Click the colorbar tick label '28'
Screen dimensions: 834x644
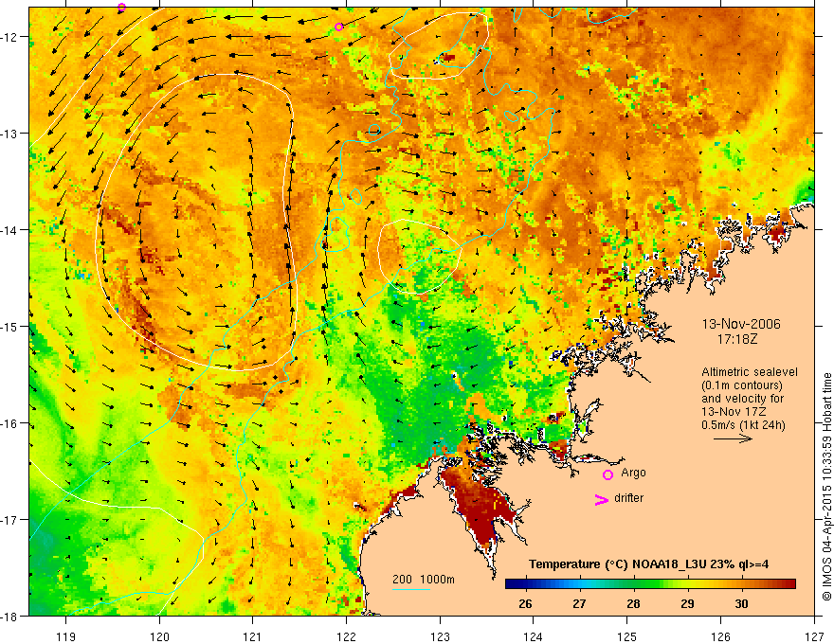pos(633,603)
